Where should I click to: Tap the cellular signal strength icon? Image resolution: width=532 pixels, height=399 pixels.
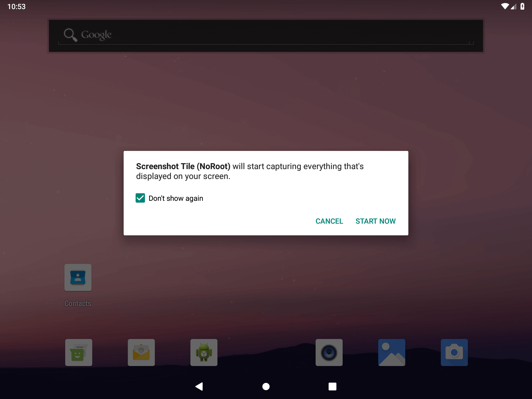pyautogui.click(x=514, y=6)
